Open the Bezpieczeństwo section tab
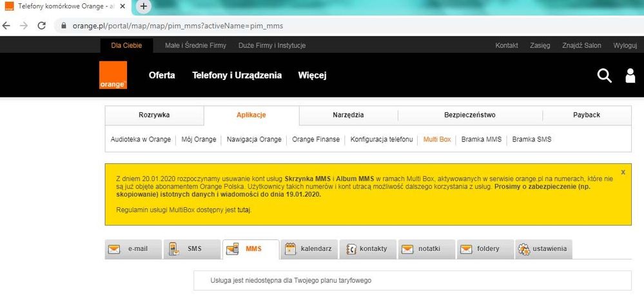Screen dimensions: 644x295 [x=470, y=115]
